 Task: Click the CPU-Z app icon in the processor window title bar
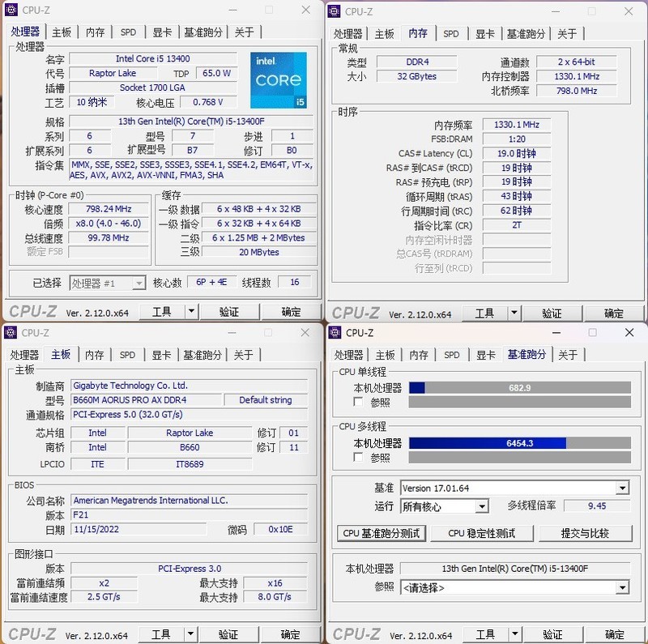(11, 10)
